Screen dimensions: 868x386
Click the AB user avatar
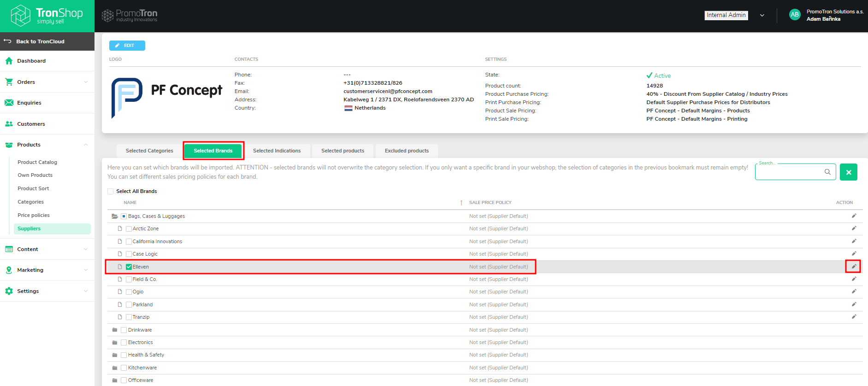(795, 15)
